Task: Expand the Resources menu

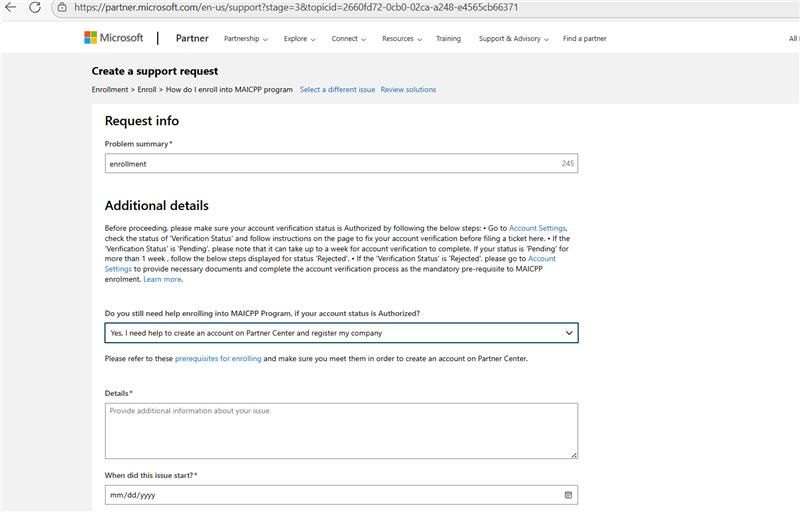Action: click(402, 39)
